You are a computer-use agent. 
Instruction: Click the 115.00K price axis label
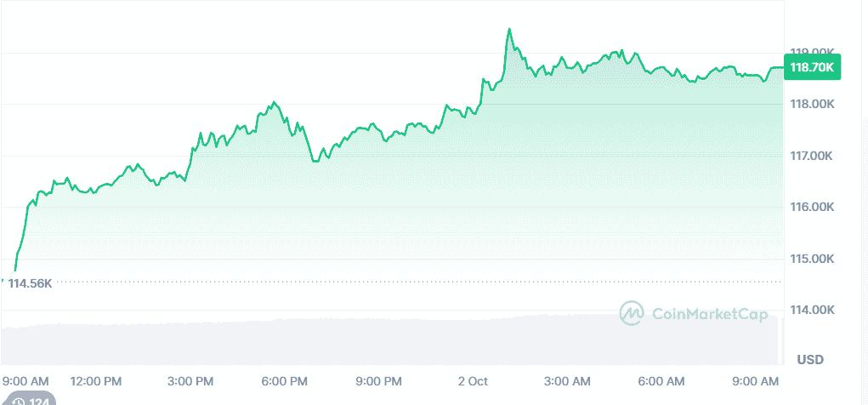pyautogui.click(x=813, y=260)
